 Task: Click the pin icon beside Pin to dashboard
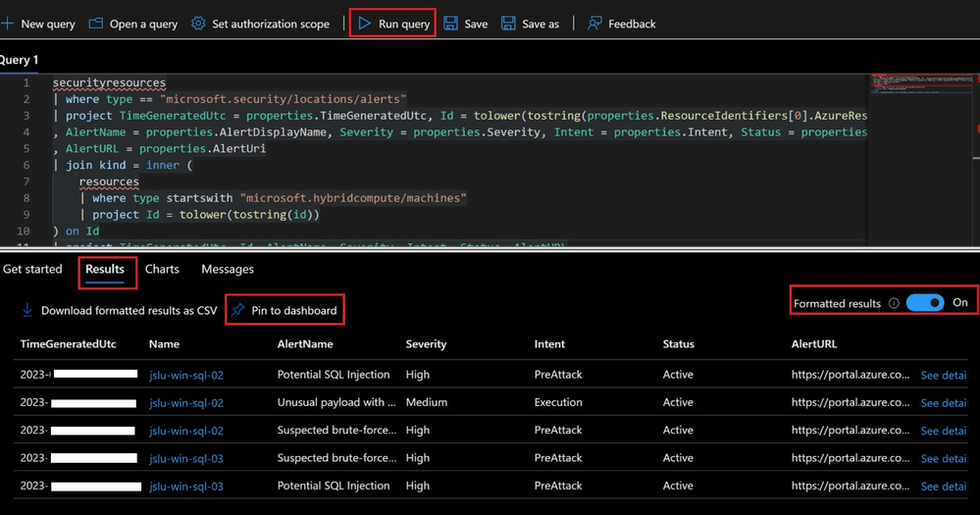pos(237,310)
